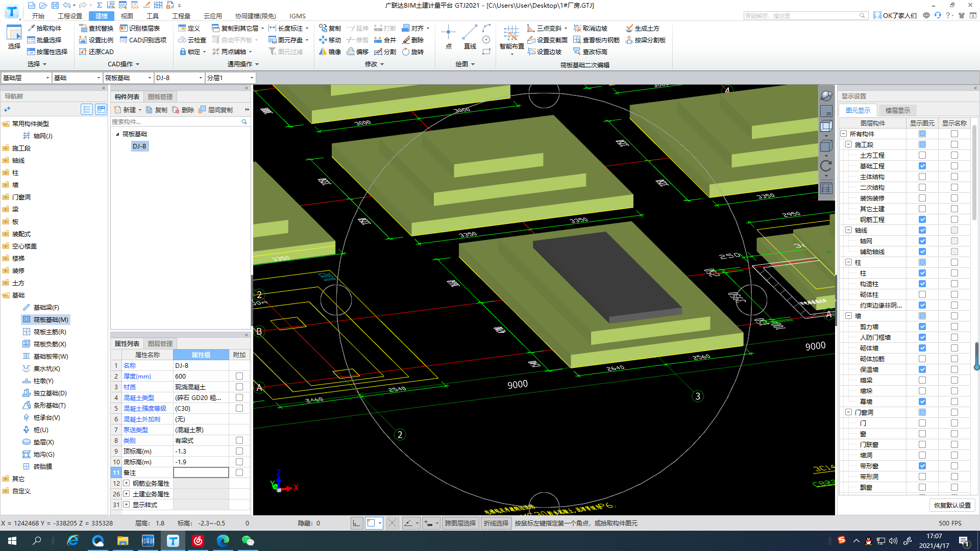Switch to 图层管理 tab
The image size is (980, 551).
tap(160, 343)
